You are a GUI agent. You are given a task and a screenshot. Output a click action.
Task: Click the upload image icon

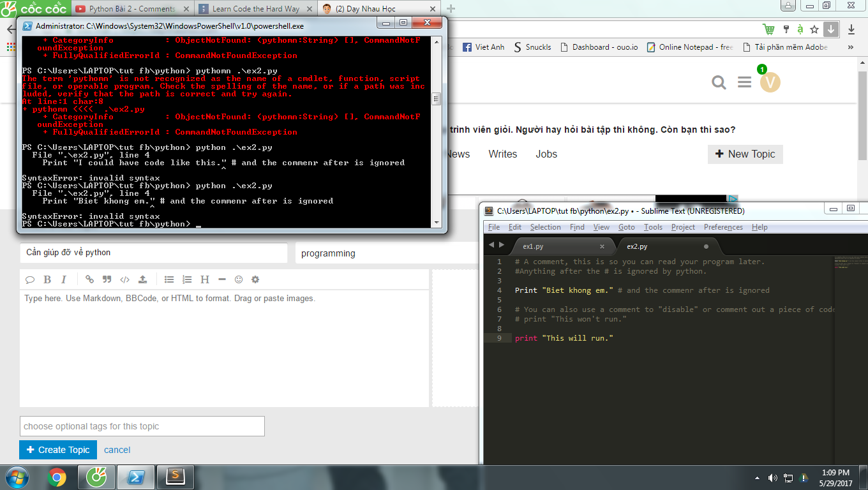(x=142, y=279)
